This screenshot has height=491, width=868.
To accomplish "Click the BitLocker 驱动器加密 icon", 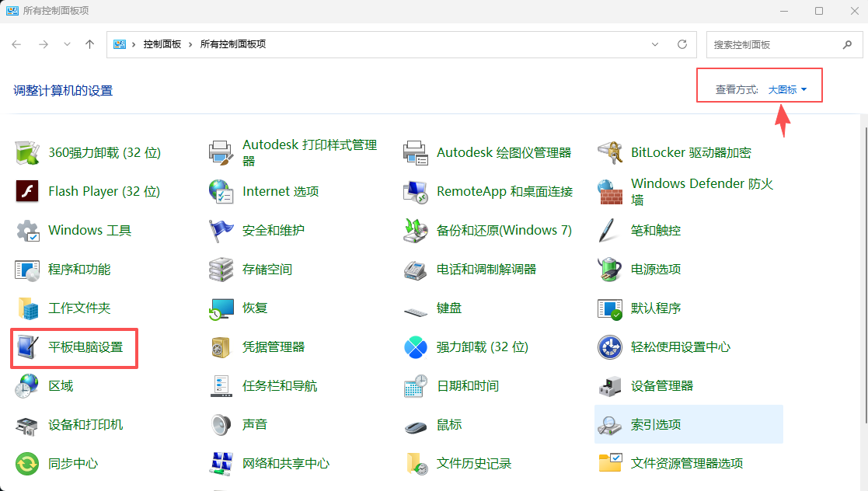I will 610,153.
